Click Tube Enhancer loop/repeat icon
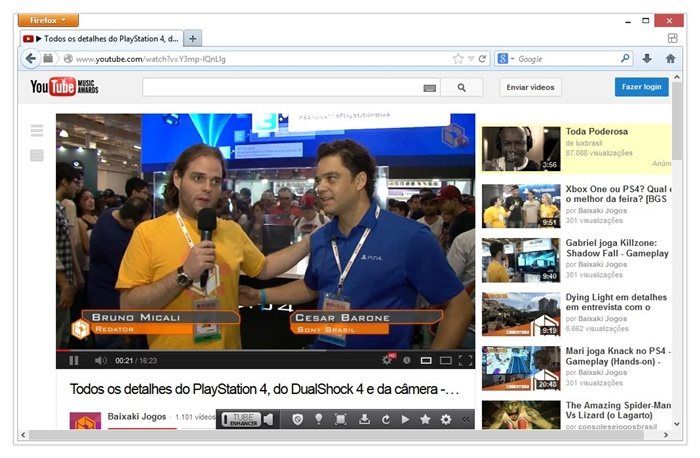 [386, 420]
